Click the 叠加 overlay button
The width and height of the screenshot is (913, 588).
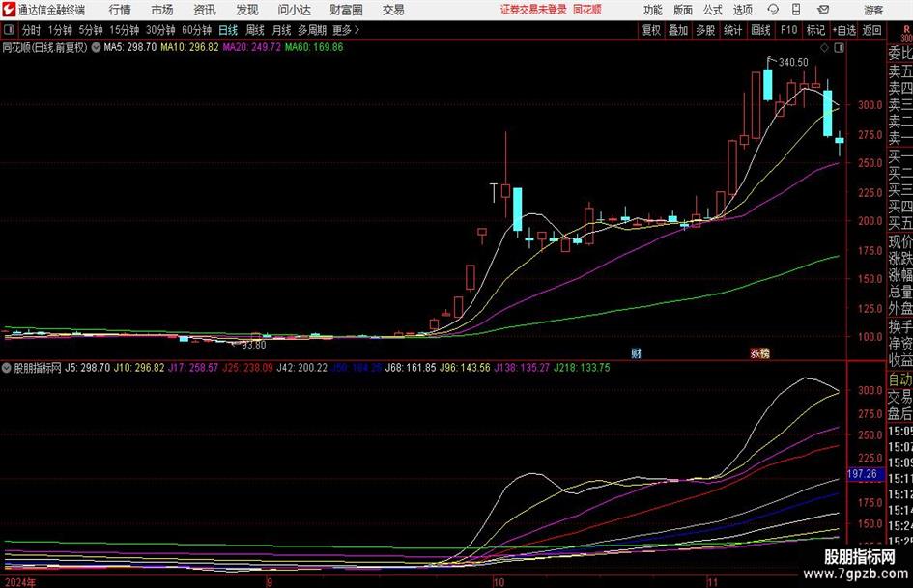pyautogui.click(x=678, y=30)
